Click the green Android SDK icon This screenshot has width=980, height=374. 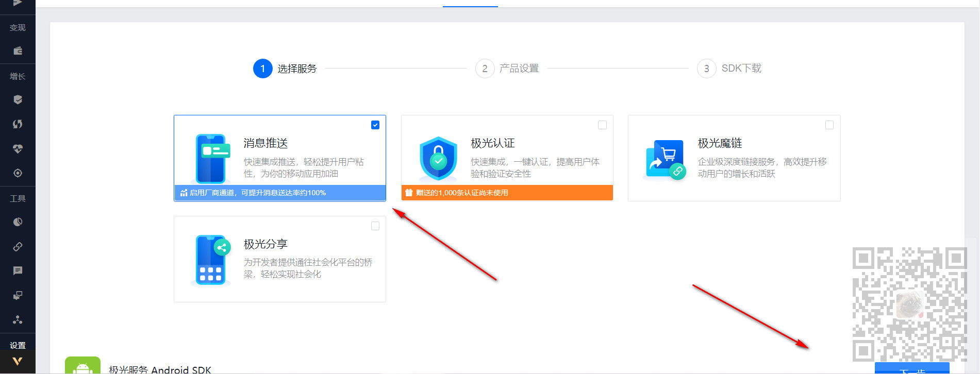82,365
